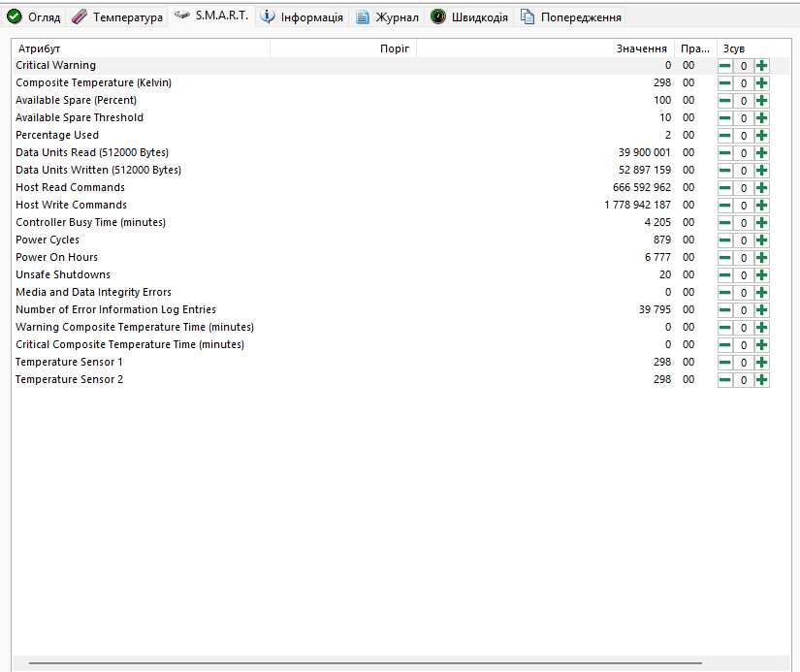The height and width of the screenshot is (672, 800).
Task: Open the Швидкодія tab
Action: (x=469, y=16)
